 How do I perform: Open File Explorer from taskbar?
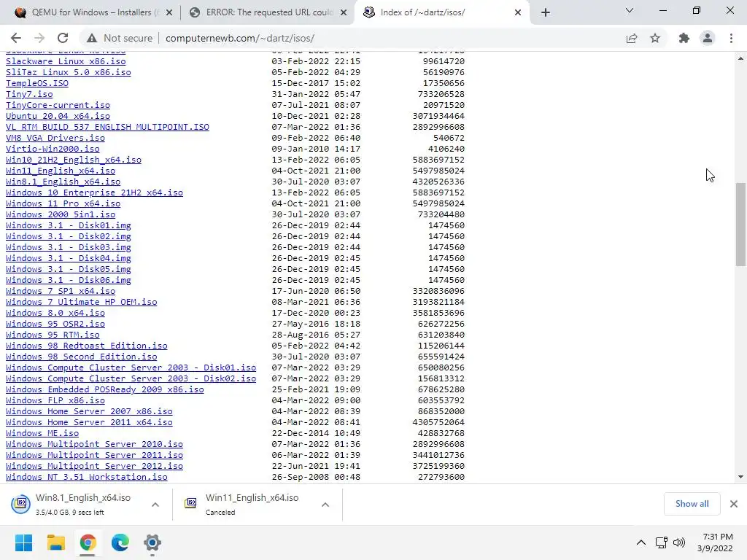click(55, 542)
